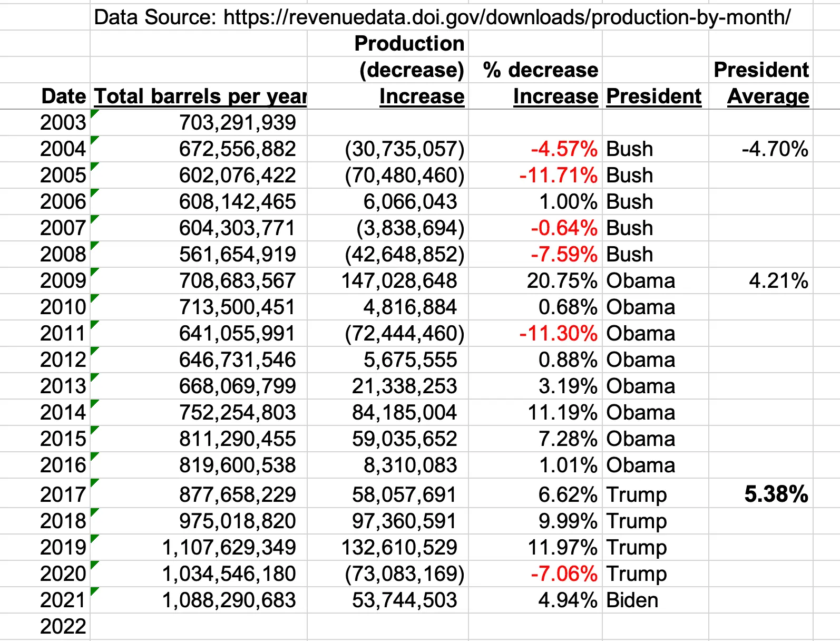The height and width of the screenshot is (641, 840).
Task: Click the underlined President column header
Action: pos(653,96)
